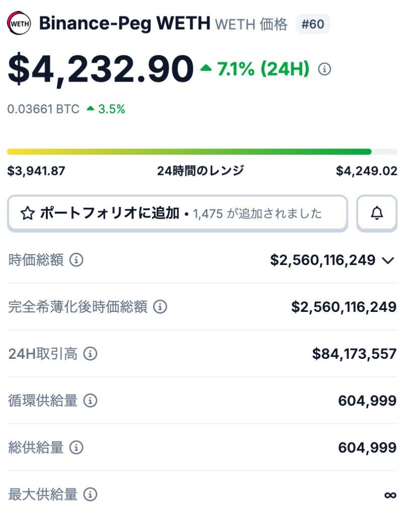Click the $84,173,557 trading volume value

354,354
